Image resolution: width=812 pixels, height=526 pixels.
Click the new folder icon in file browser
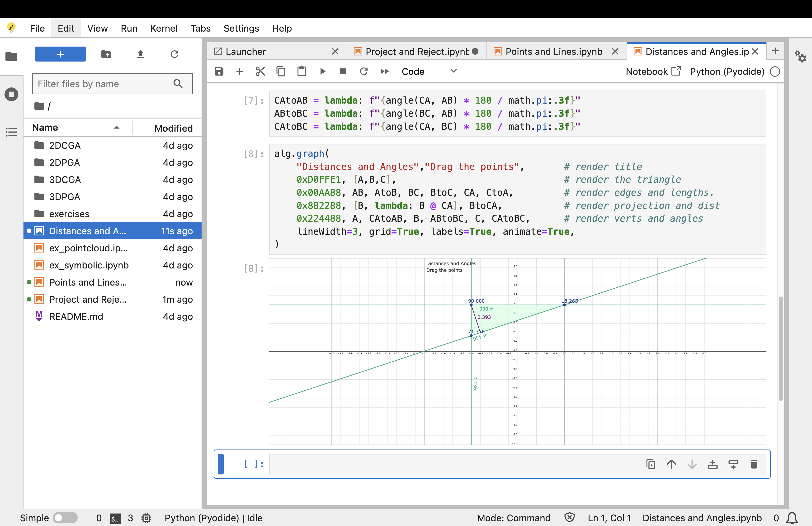click(106, 54)
